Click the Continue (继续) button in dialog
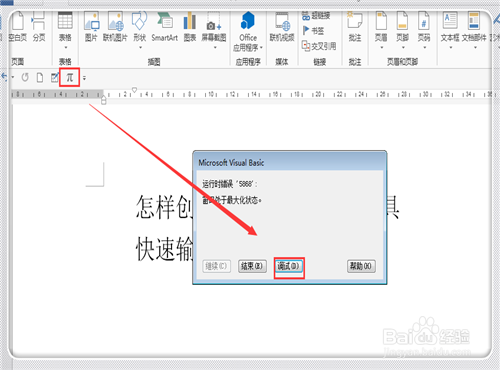Viewport: 500px width, 370px height. pyautogui.click(x=216, y=266)
